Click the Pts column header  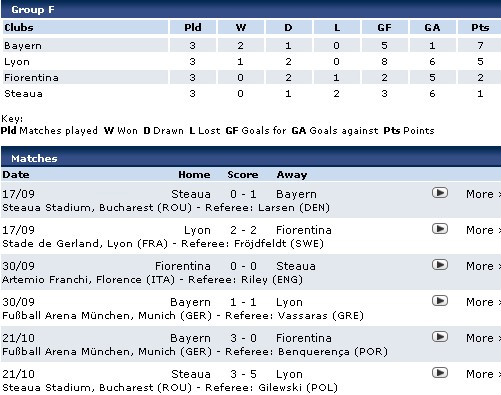point(480,27)
